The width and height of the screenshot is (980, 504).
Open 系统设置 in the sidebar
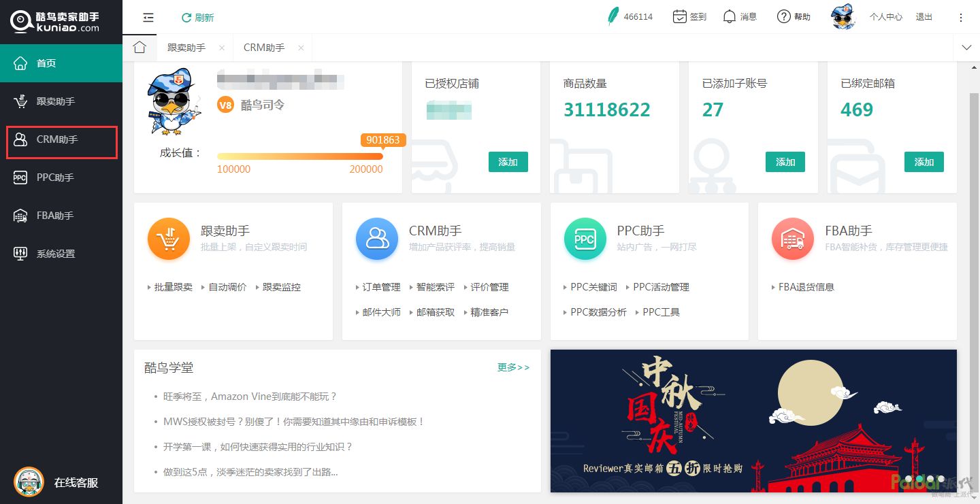[61, 254]
